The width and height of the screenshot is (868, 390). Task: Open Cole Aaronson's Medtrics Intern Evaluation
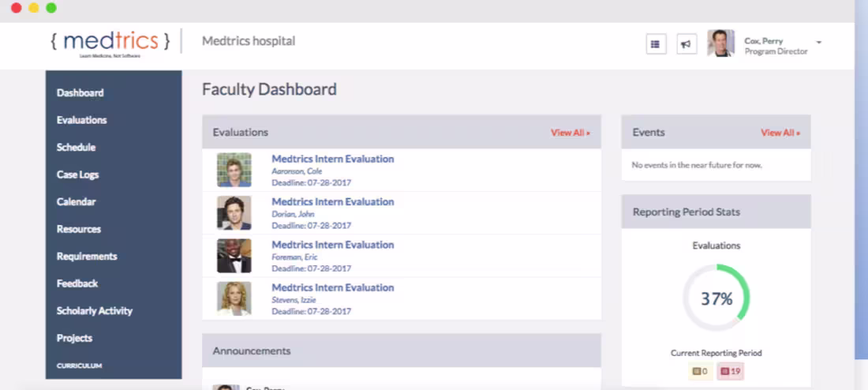pos(333,159)
